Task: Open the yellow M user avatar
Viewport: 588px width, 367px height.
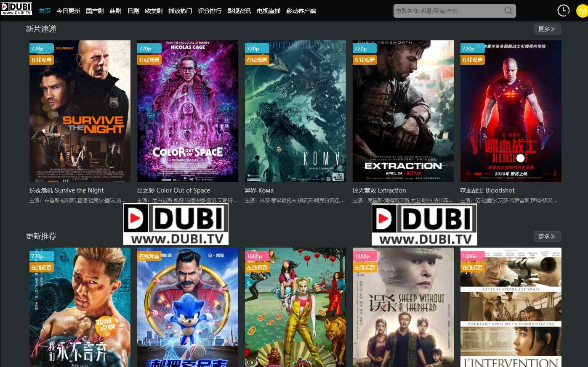Action: coord(582,11)
